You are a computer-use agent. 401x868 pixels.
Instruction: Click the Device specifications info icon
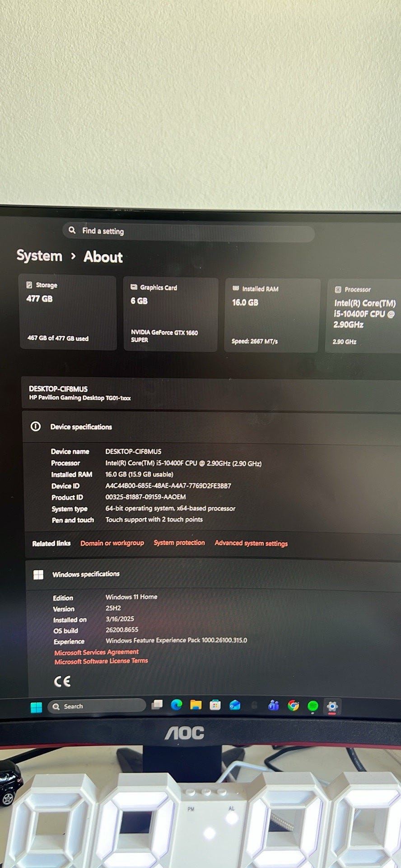click(x=35, y=426)
